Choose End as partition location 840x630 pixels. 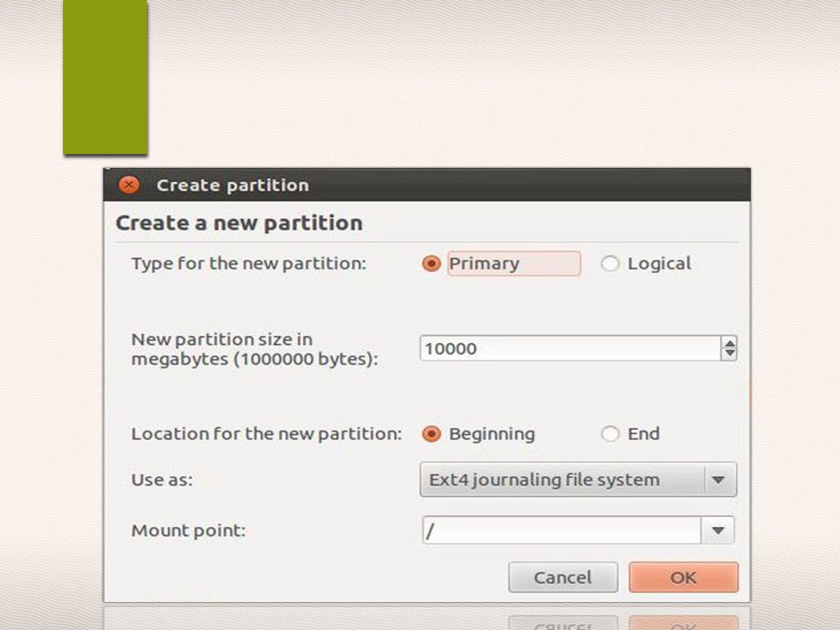point(610,434)
